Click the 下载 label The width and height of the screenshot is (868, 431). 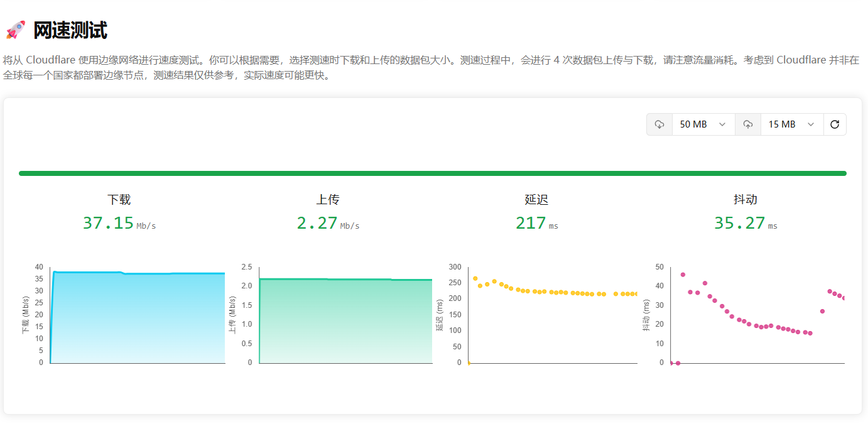point(119,200)
